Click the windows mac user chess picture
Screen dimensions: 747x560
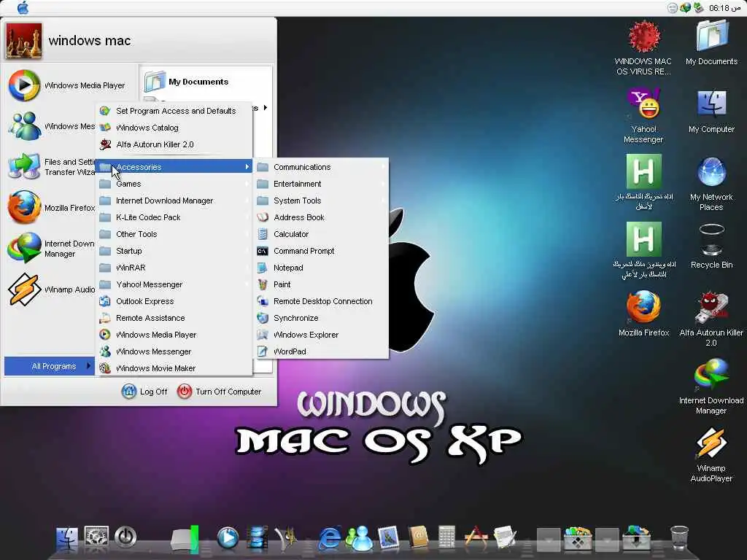point(24,41)
